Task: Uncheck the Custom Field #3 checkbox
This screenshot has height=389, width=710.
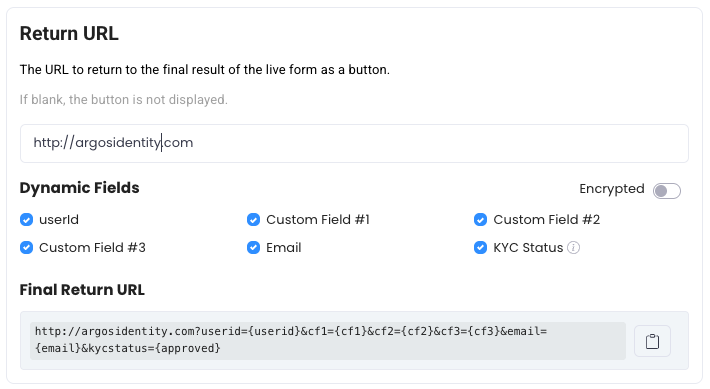Action: 26,248
